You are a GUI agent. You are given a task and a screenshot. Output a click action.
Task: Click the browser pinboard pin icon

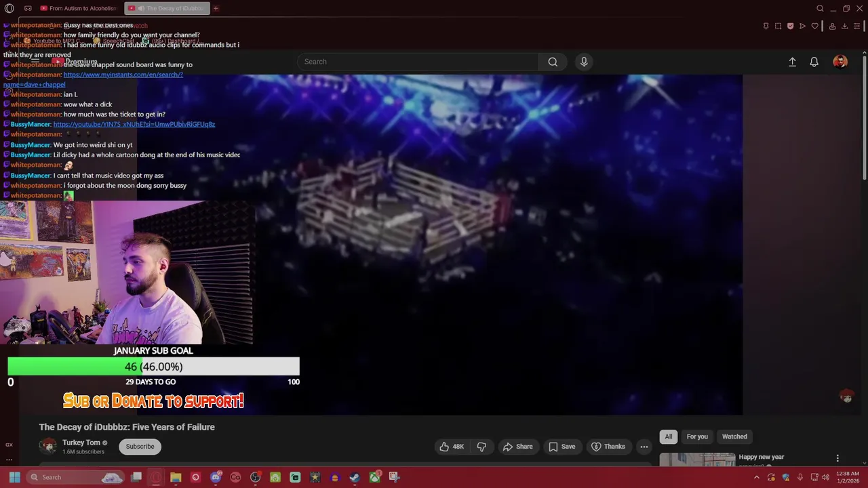pyautogui.click(x=766, y=26)
